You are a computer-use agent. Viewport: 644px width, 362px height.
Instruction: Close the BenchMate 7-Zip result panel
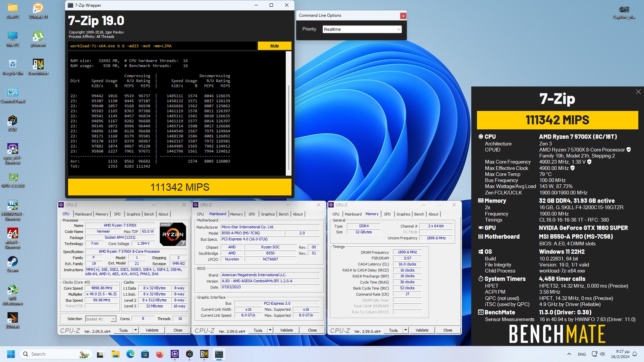tap(638, 92)
